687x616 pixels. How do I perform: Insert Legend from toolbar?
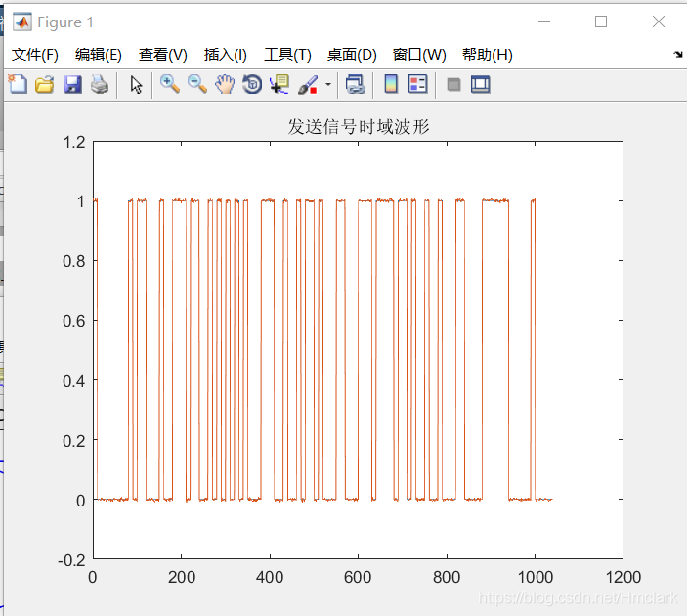tap(418, 84)
